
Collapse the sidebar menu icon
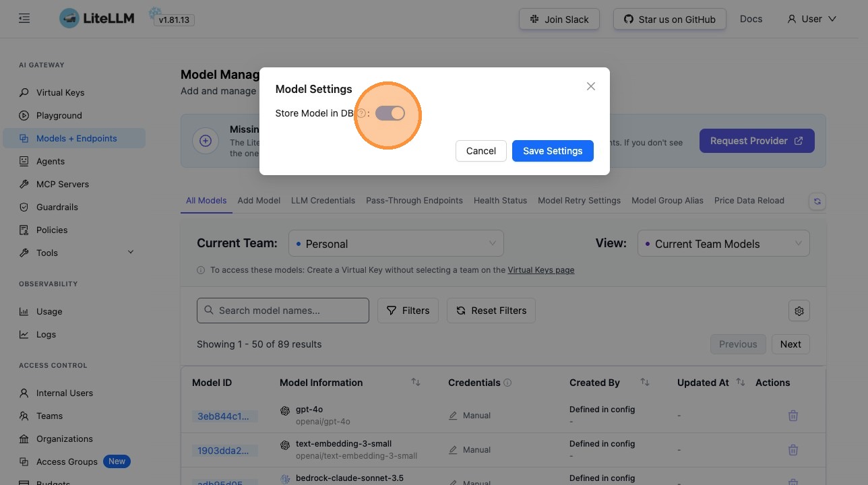tap(24, 19)
